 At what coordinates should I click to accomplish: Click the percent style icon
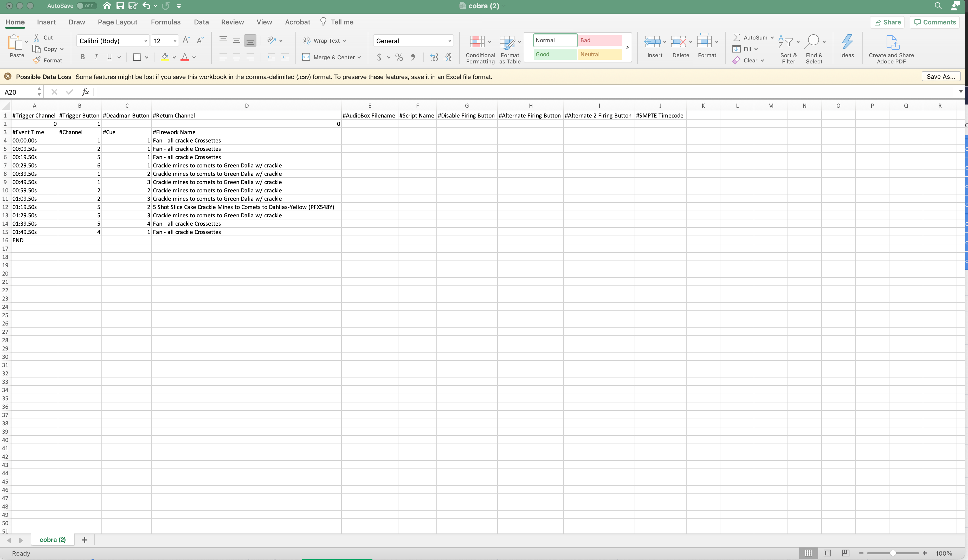click(399, 57)
